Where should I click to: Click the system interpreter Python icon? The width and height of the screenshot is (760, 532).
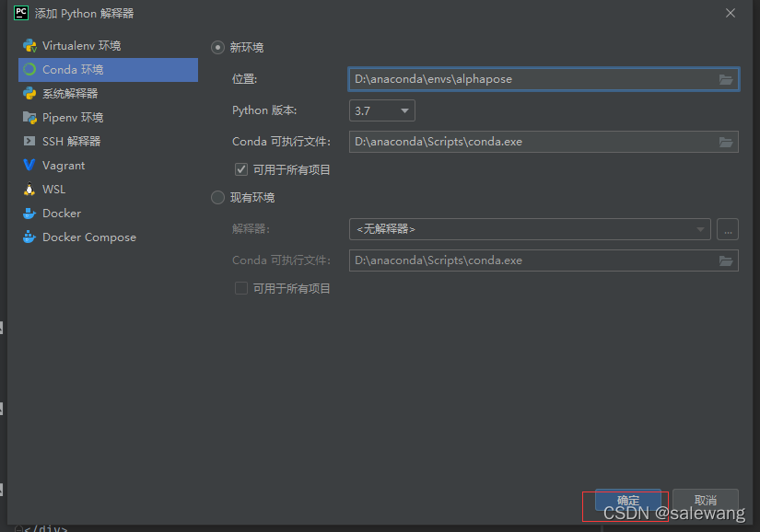tap(29, 94)
